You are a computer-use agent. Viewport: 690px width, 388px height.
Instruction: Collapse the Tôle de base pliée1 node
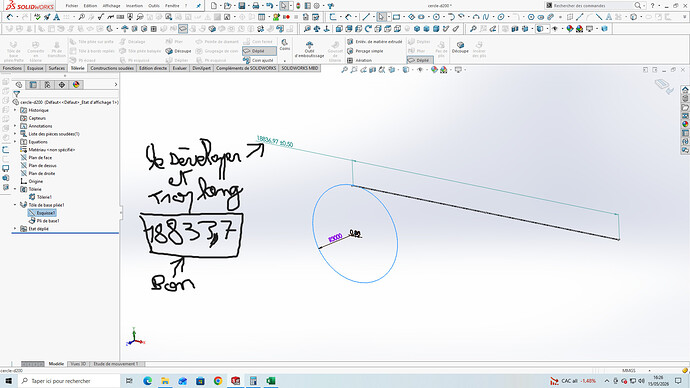click(x=15, y=205)
